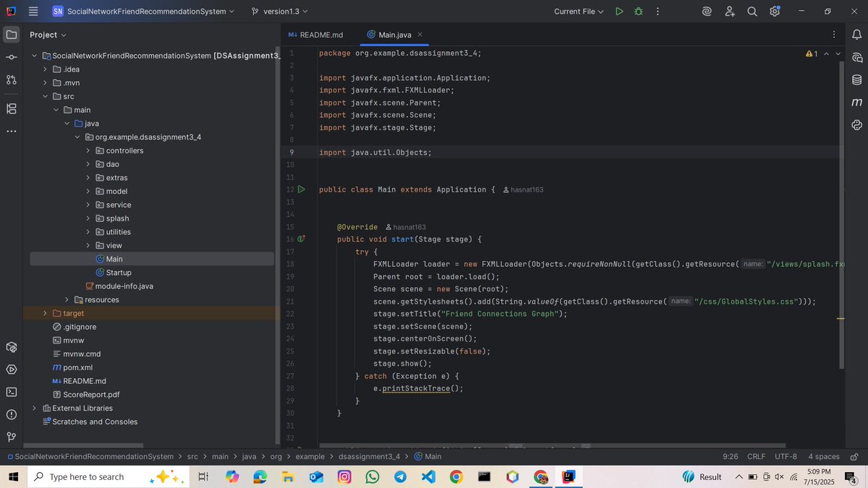Click src in breadcrumb bar
This screenshot has height=488, width=868.
click(192, 457)
